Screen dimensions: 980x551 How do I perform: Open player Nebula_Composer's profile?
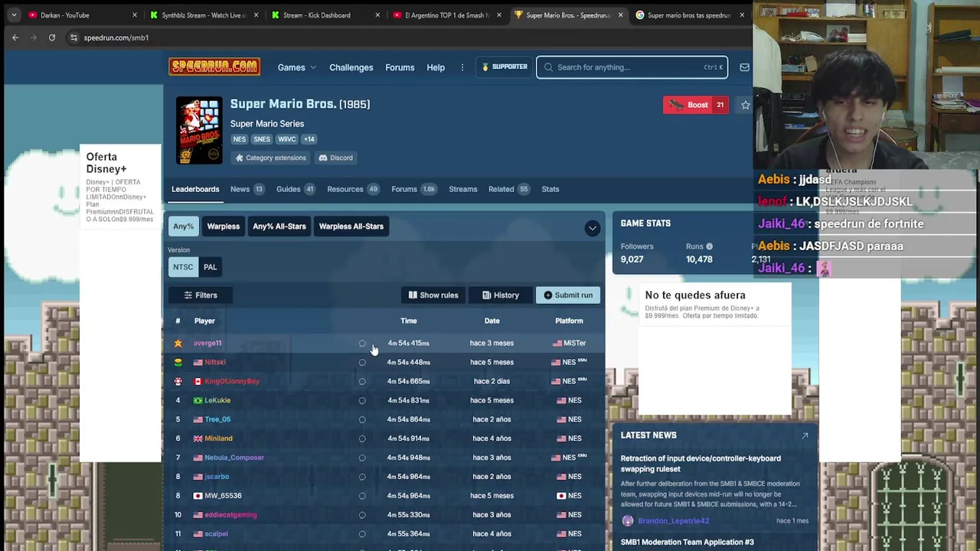pos(234,458)
